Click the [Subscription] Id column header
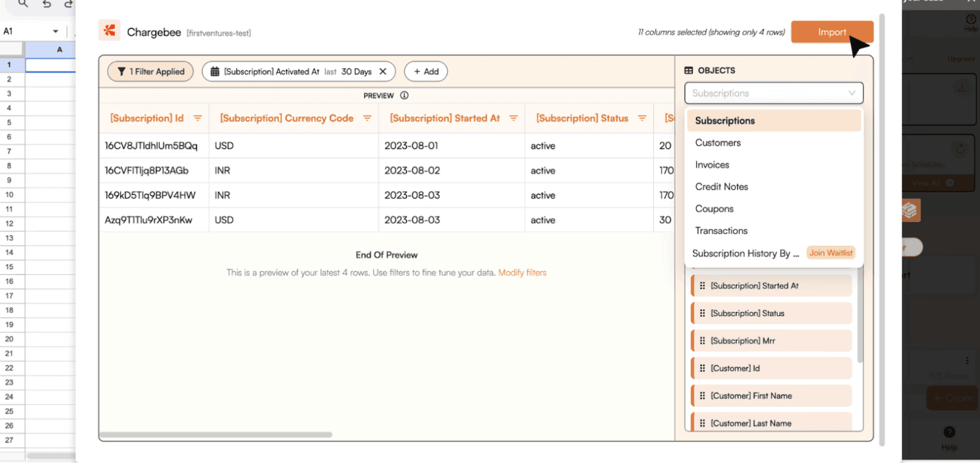 [x=154, y=118]
